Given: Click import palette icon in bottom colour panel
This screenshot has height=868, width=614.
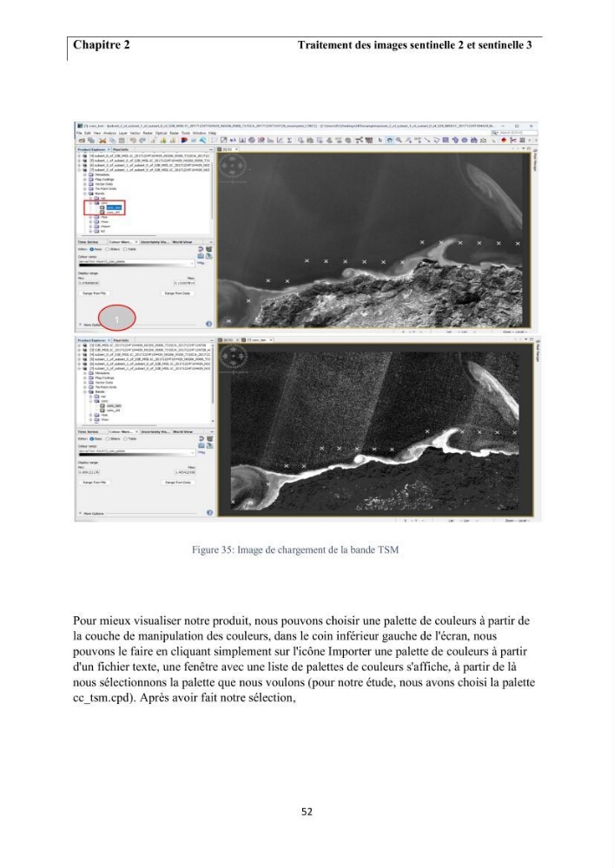Looking at the screenshot, I should pos(201,445).
